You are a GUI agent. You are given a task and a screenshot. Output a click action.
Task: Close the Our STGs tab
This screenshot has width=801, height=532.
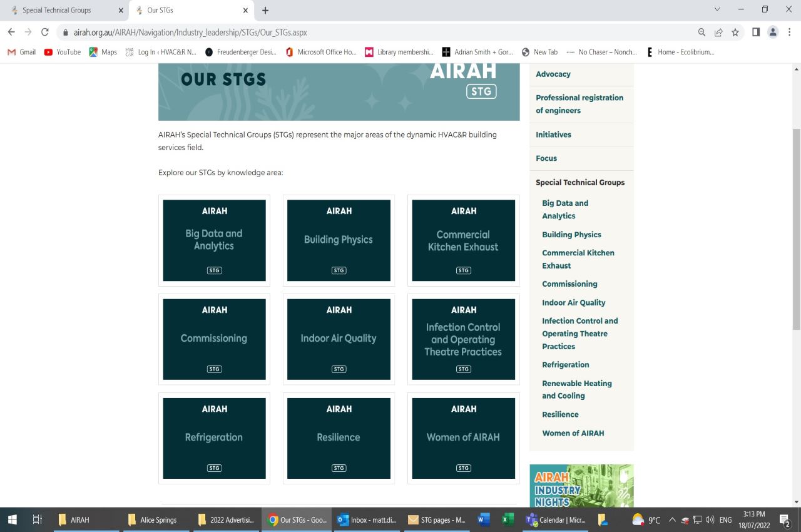tap(245, 10)
